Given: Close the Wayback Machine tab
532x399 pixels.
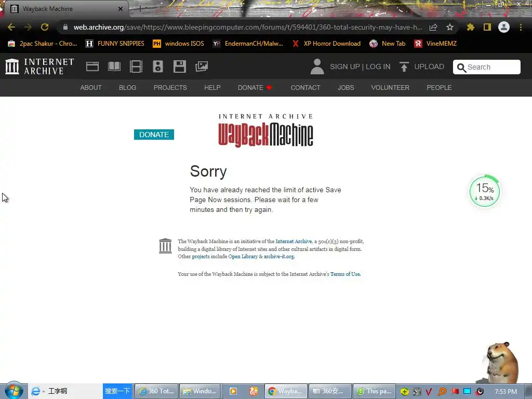Looking at the screenshot, I should coord(121,9).
